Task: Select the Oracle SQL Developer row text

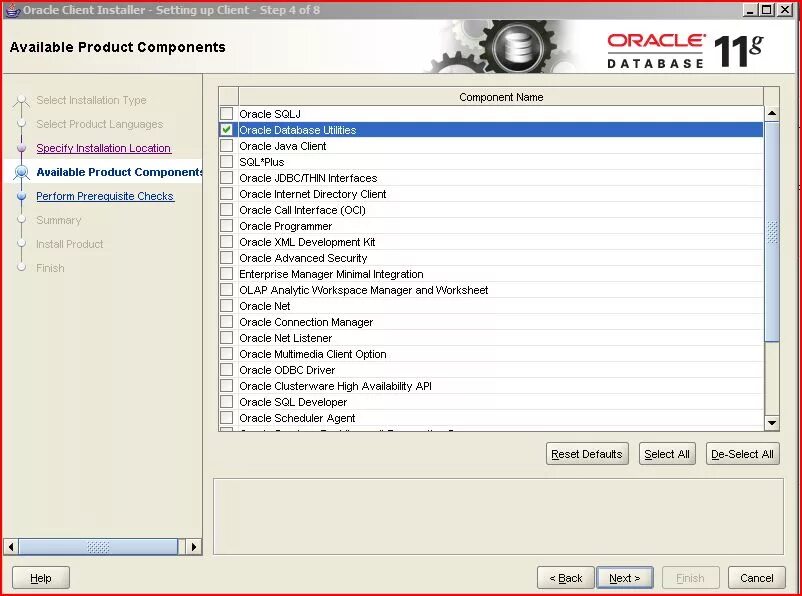Action: pyautogui.click(x=293, y=402)
